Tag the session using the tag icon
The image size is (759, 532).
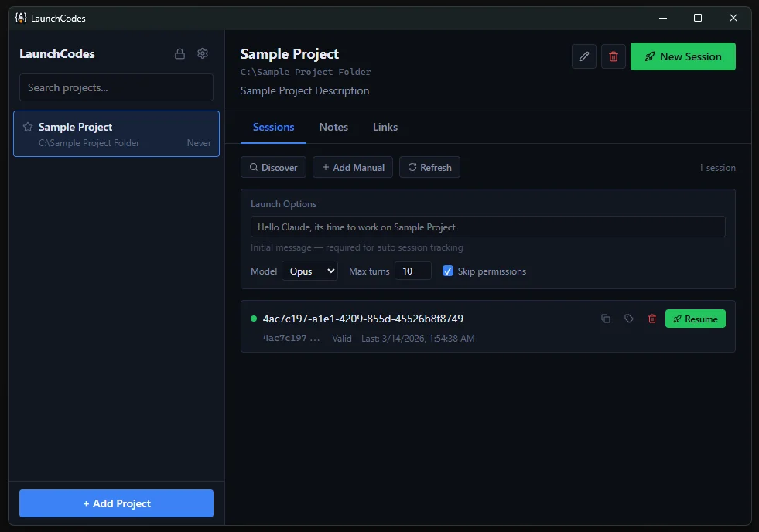[x=629, y=319]
